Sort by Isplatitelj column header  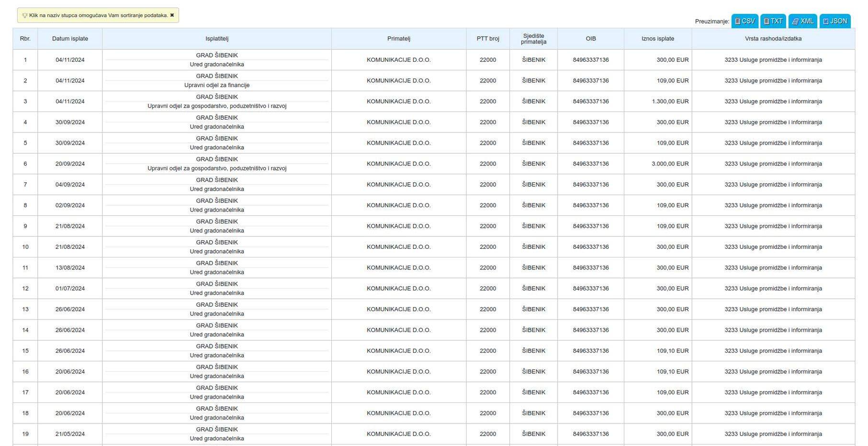click(216, 39)
